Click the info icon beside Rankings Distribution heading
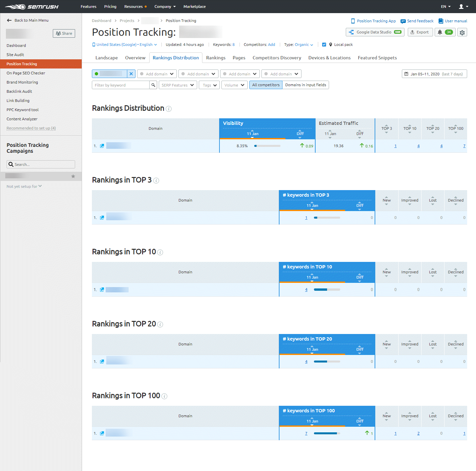Screen dimensions: 476x471 coord(169,109)
